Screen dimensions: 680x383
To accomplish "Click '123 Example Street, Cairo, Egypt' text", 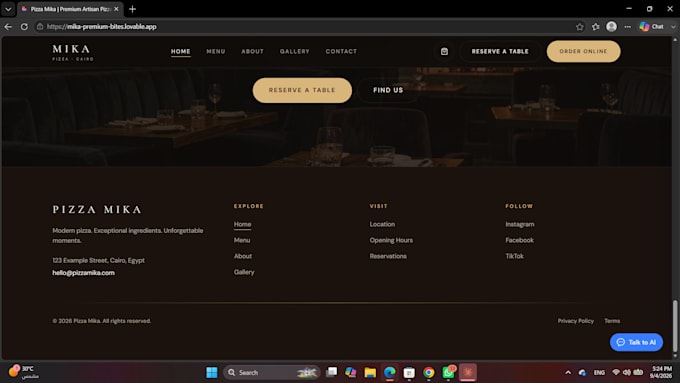I will pyautogui.click(x=98, y=260).
